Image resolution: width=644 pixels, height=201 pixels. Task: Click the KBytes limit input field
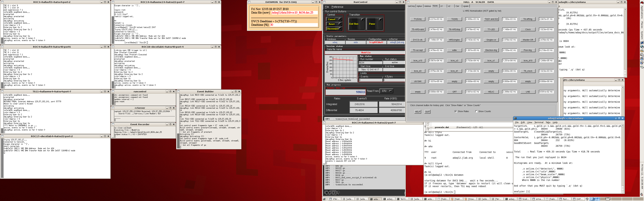[x=394, y=80]
